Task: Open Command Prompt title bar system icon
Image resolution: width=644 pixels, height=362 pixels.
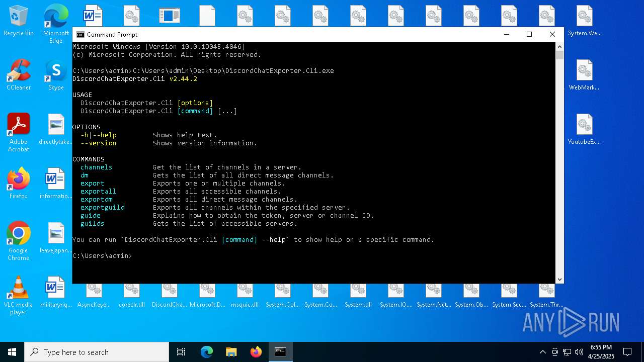Action: [80, 35]
